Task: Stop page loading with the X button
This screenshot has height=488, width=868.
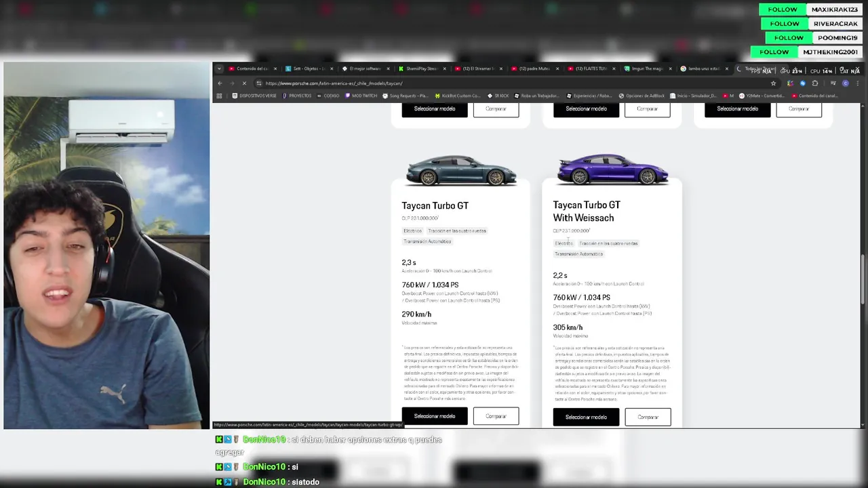Action: (x=244, y=83)
